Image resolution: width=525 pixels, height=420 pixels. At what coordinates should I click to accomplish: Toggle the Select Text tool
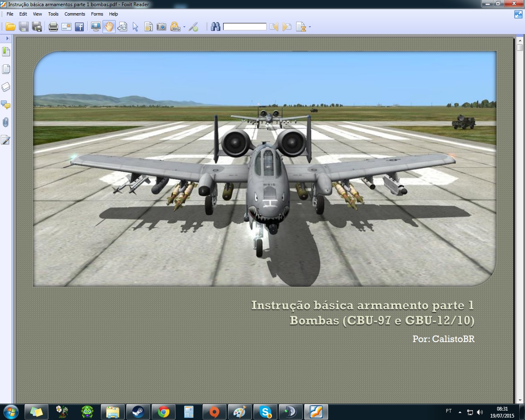point(148,27)
